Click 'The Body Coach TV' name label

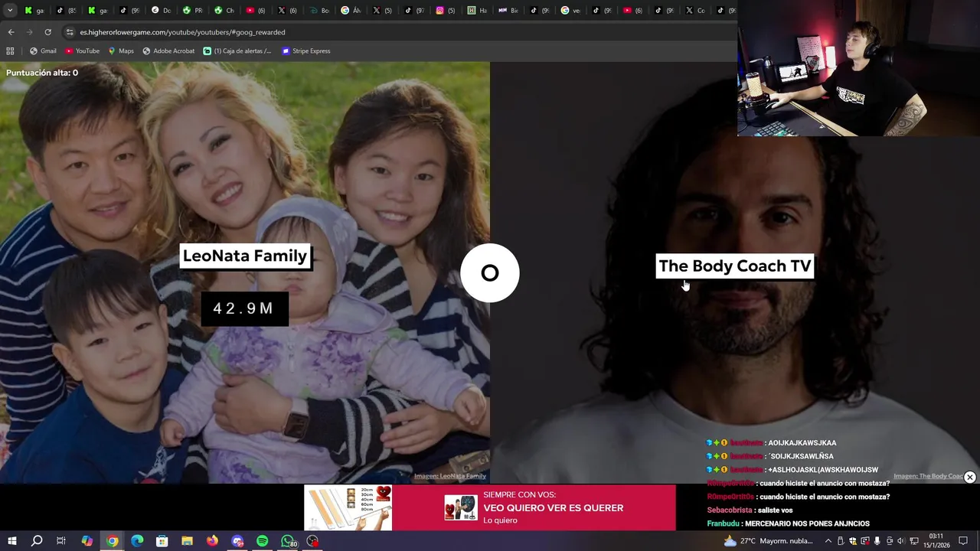[735, 266]
